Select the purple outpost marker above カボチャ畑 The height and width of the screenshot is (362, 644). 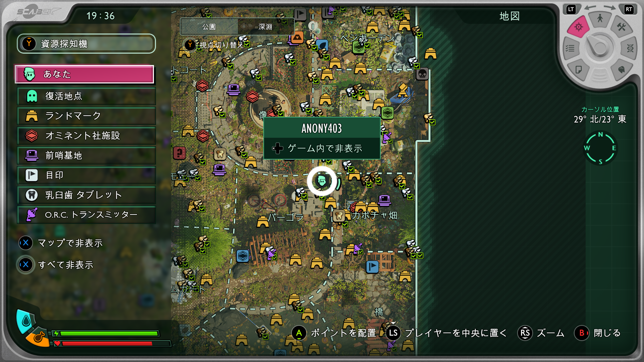pos(384,200)
